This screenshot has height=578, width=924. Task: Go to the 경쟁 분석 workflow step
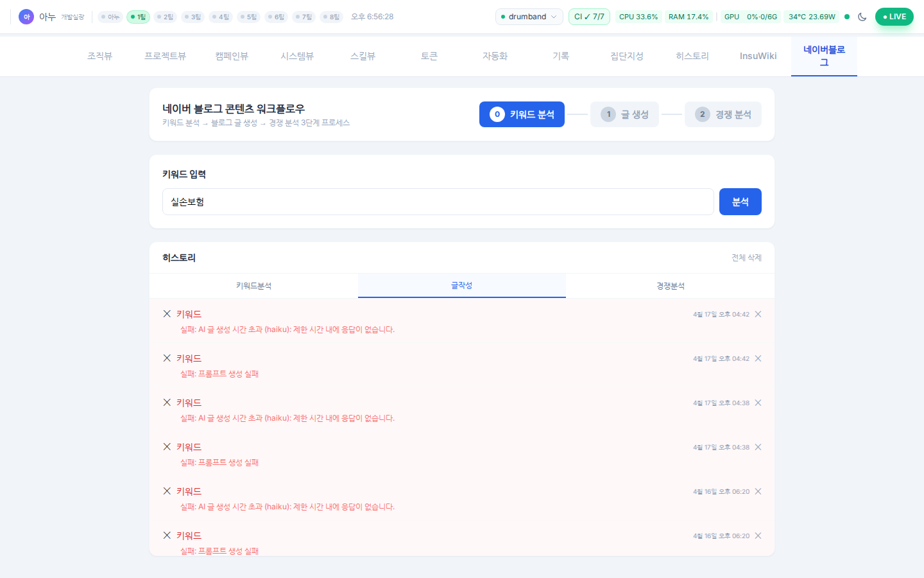coord(723,114)
